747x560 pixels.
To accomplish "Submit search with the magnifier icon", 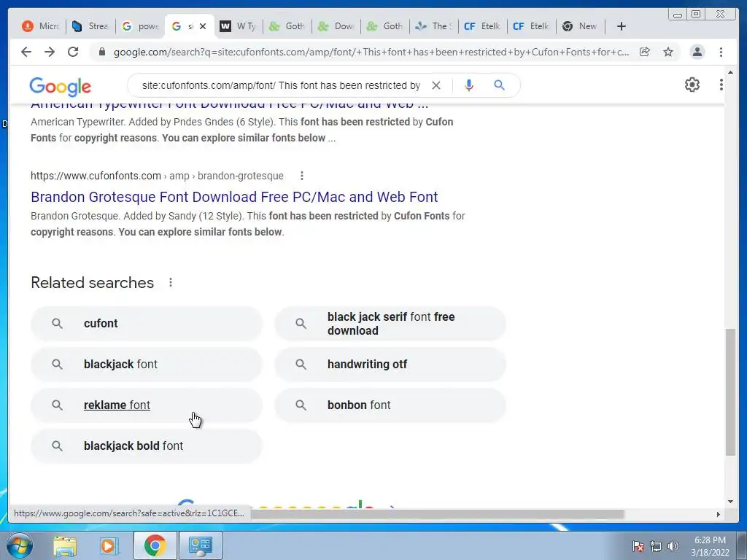I will [499, 85].
